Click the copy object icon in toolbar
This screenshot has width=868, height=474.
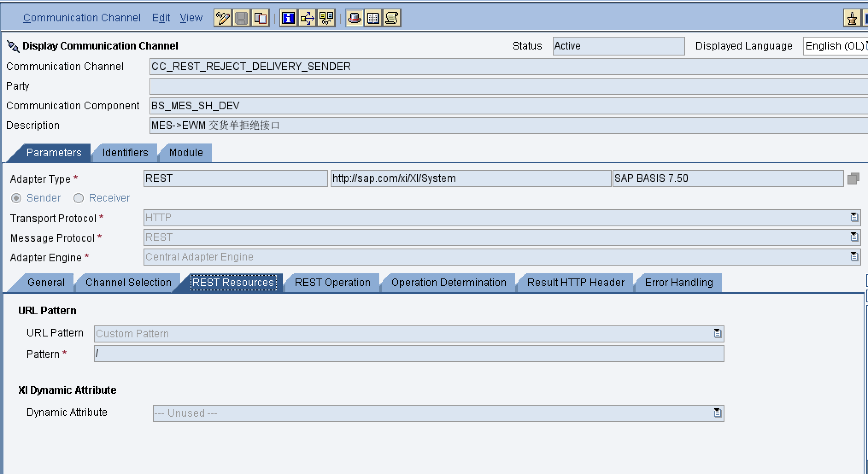tap(260, 18)
